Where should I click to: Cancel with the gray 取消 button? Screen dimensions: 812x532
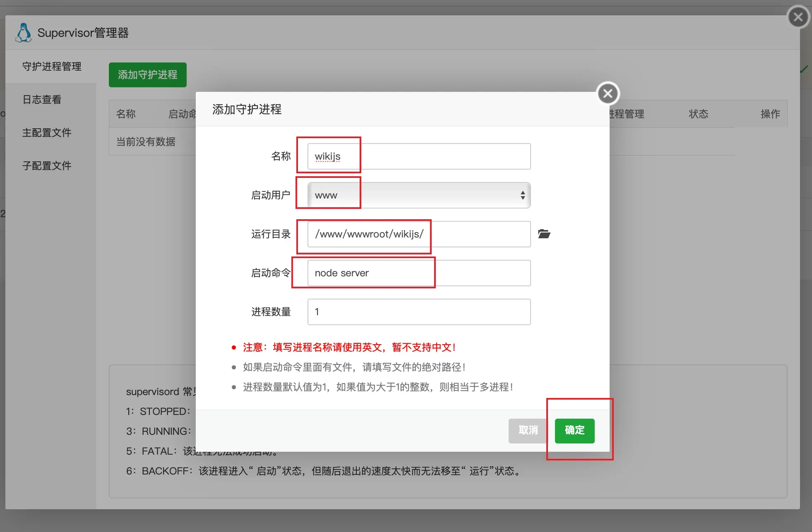(x=528, y=431)
